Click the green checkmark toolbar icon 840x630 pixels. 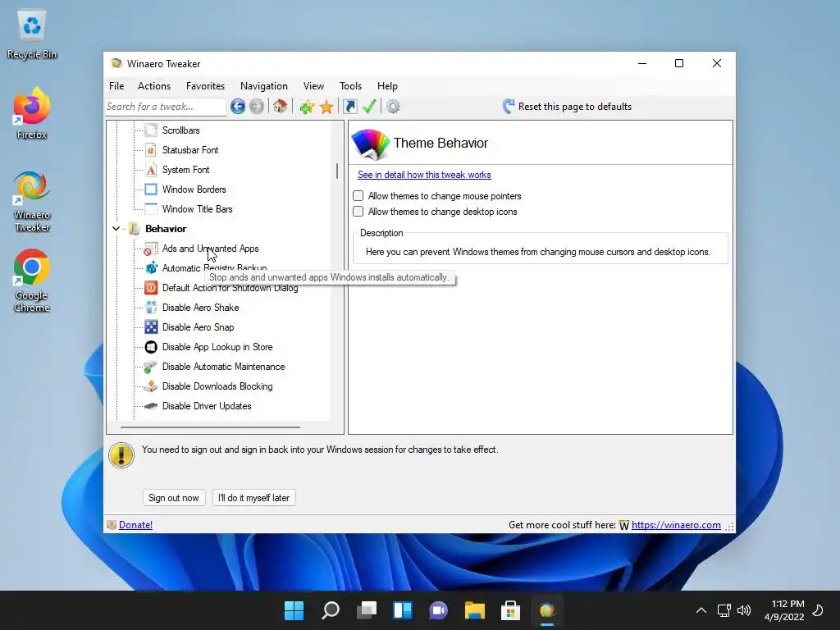(369, 107)
